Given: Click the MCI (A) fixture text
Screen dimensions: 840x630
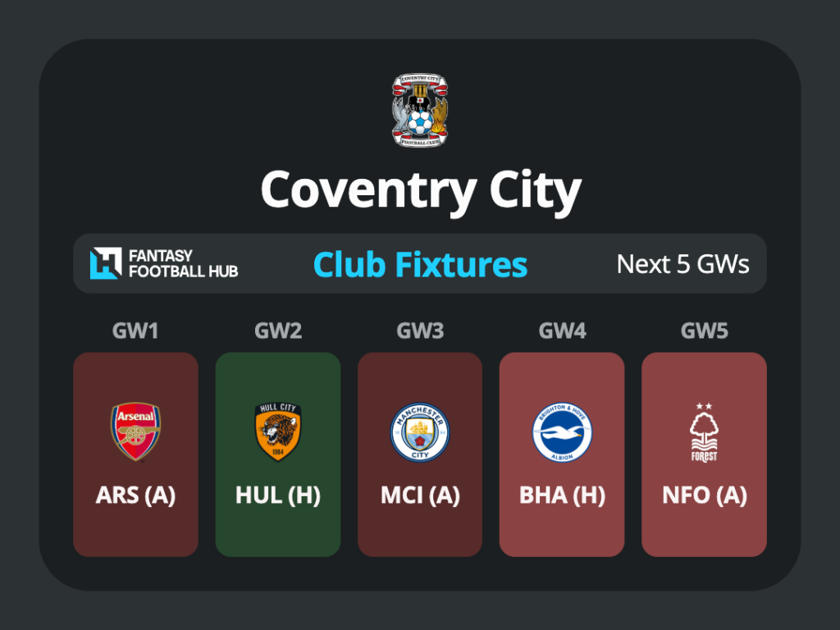Looking at the screenshot, I should click(x=420, y=495).
